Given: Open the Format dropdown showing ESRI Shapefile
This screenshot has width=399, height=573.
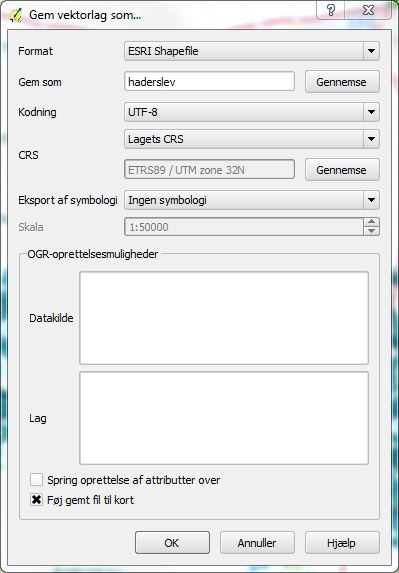Looking at the screenshot, I should (252, 51).
